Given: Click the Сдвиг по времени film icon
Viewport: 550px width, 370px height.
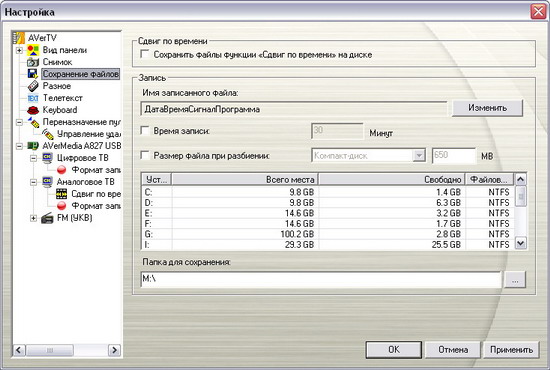Looking at the screenshot, I should click(x=61, y=194).
